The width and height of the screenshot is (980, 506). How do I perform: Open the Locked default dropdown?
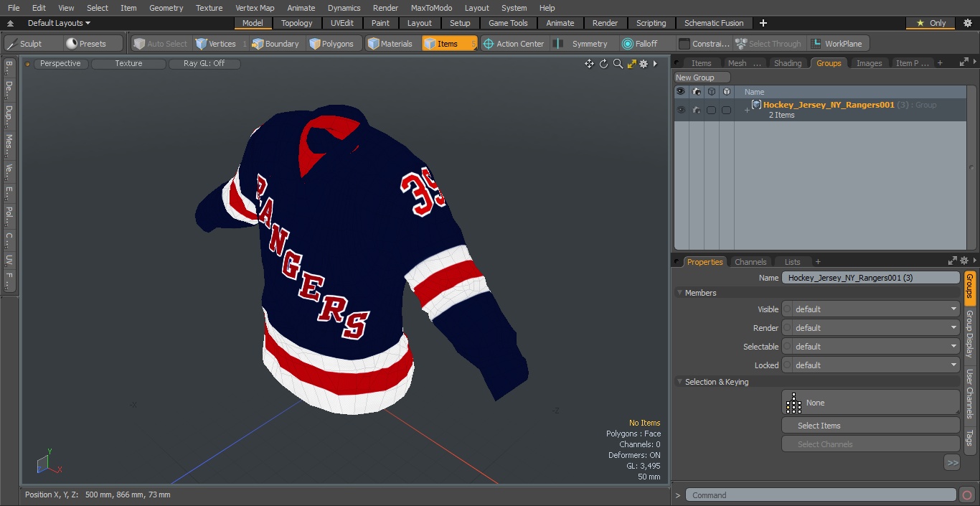click(875, 365)
